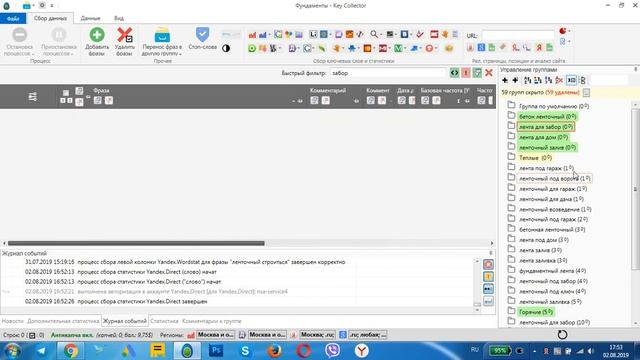Viewport: 640px width, 360px height.
Task: Click the group search field in group panel
Action: pyautogui.click(x=609, y=80)
